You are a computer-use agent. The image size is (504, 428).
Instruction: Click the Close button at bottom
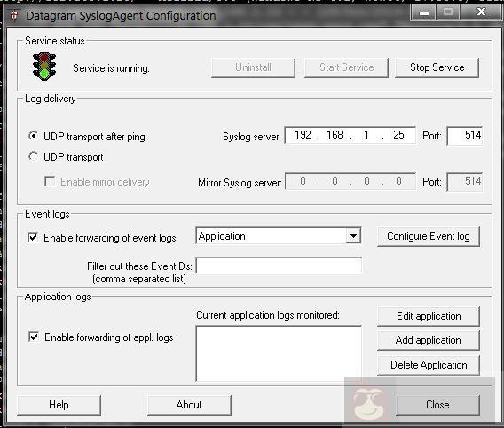click(x=437, y=405)
